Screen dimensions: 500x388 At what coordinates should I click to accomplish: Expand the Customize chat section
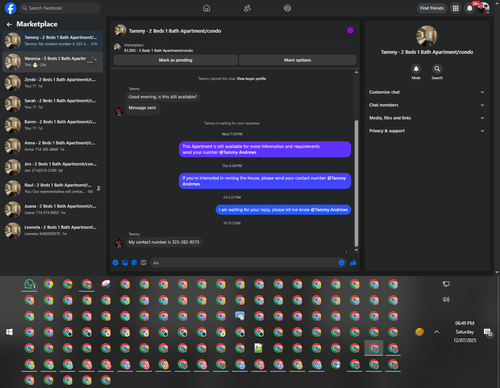tap(427, 92)
